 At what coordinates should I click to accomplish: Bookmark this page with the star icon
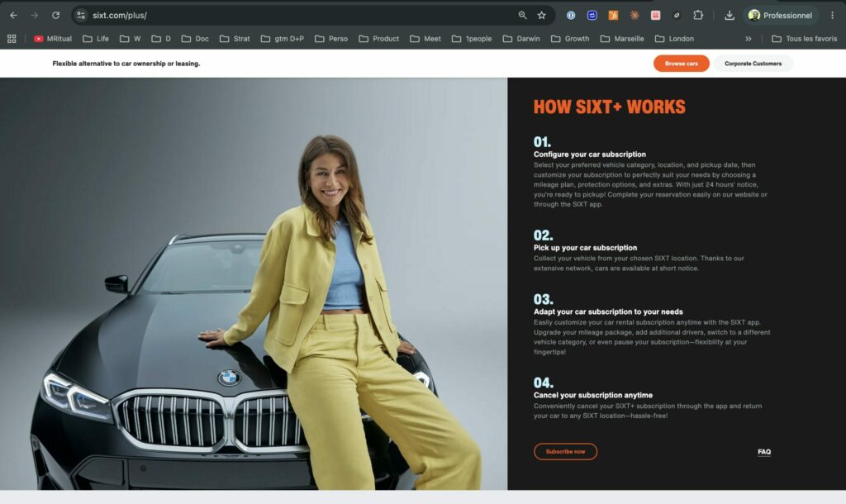(x=542, y=15)
